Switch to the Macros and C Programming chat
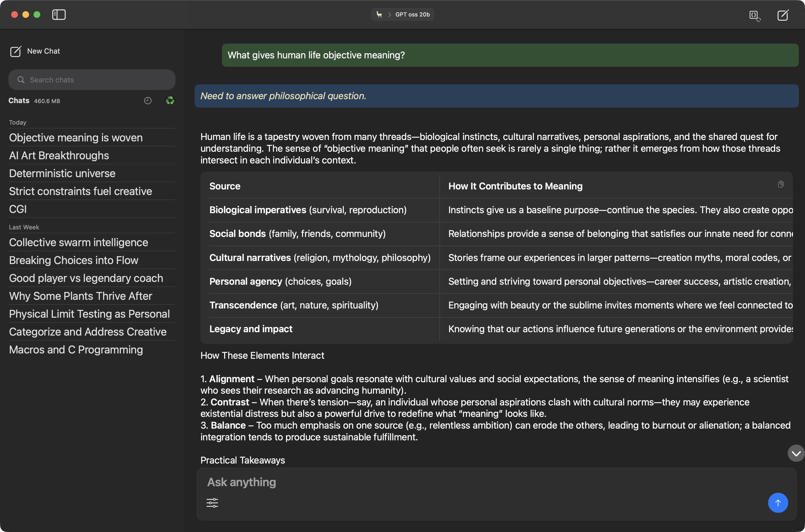805x532 pixels. [x=76, y=350]
